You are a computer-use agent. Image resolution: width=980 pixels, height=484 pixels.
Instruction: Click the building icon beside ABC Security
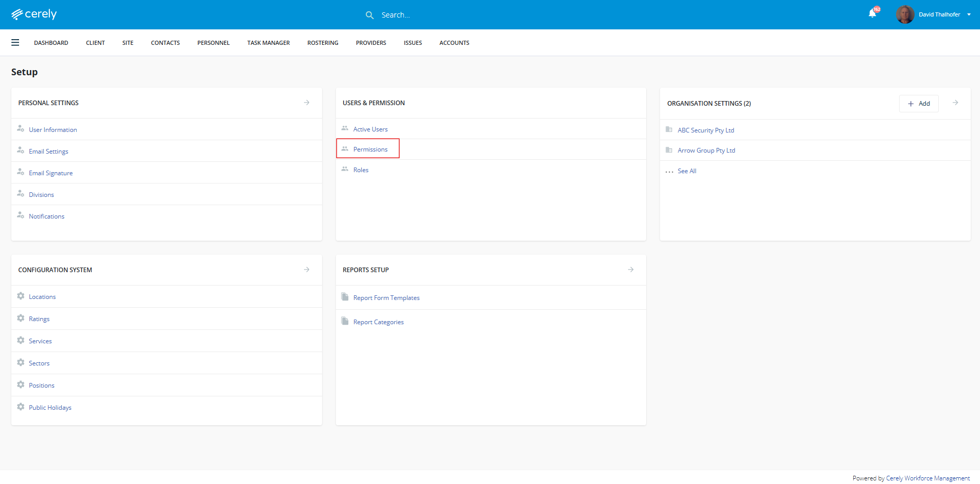coord(669,129)
